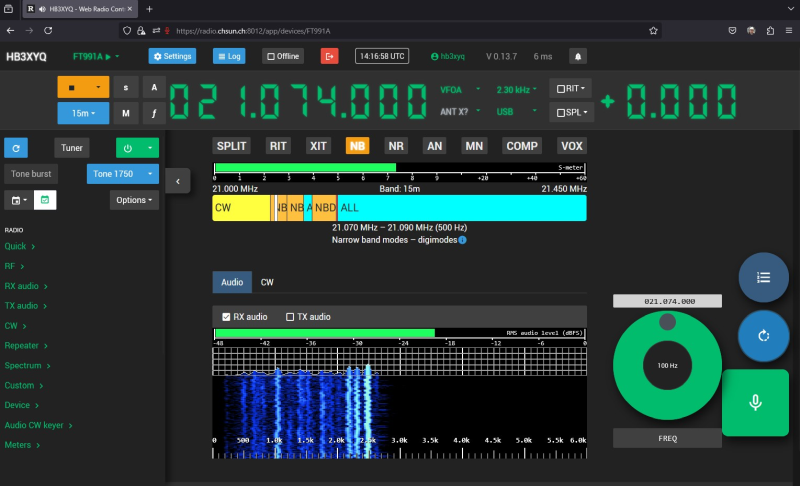Collapse the sidebar with the left chevron
The width and height of the screenshot is (800, 486).
177,181
